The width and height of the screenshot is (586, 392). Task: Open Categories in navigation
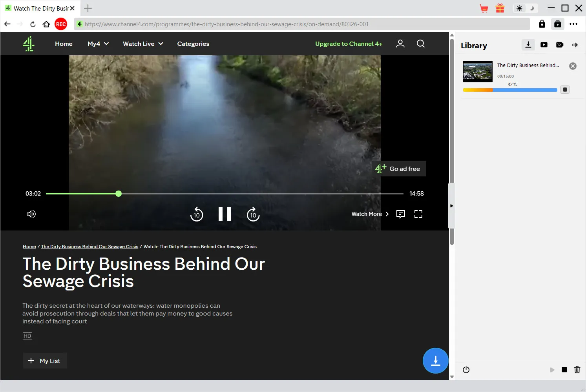click(x=193, y=44)
